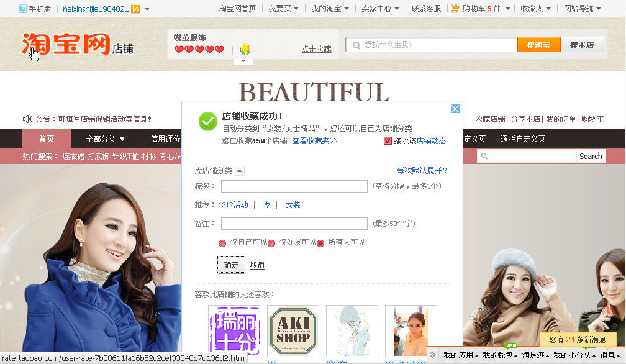Collapse the 为店铺分类 section arrow
This screenshot has height=364, width=626.
(240, 171)
